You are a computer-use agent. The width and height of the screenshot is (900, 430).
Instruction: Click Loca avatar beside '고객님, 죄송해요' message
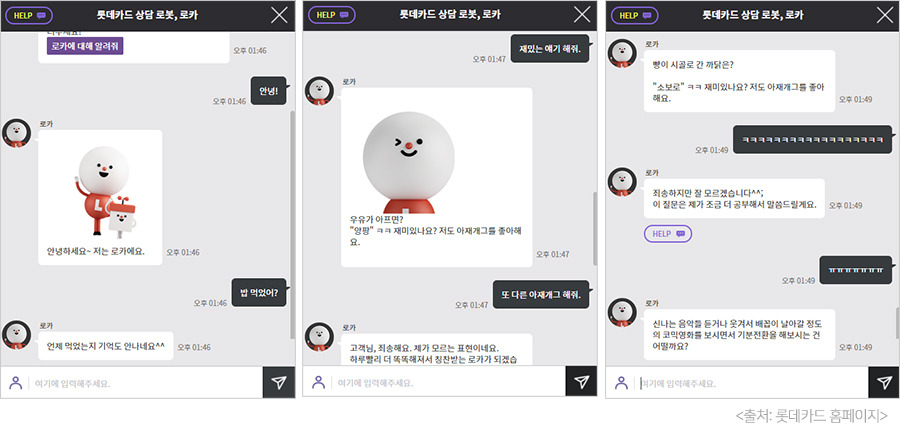click(319, 336)
